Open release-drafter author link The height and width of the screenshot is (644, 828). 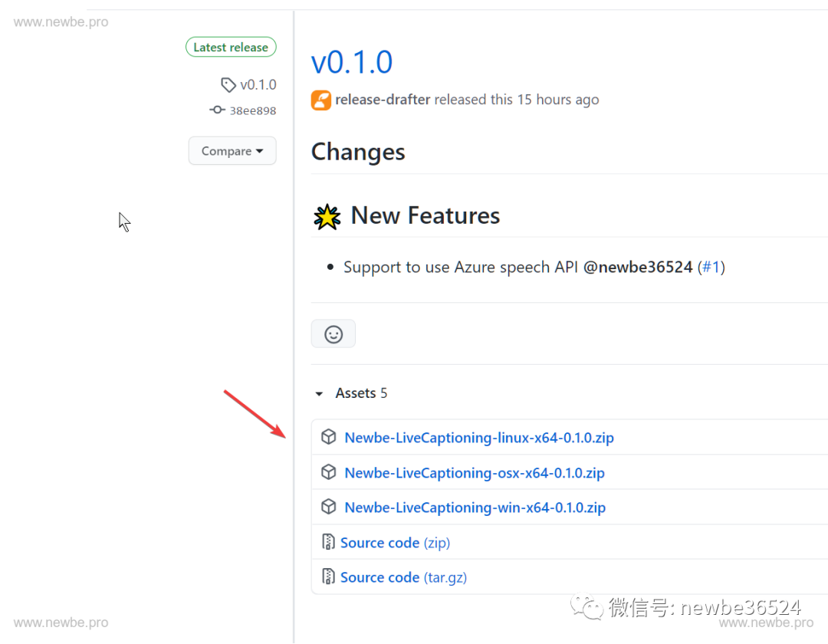(383, 100)
